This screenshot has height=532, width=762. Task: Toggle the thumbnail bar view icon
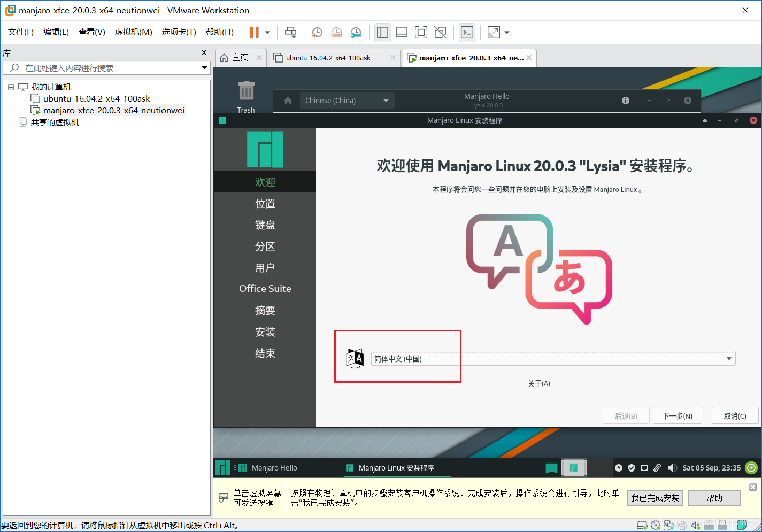pos(402,33)
